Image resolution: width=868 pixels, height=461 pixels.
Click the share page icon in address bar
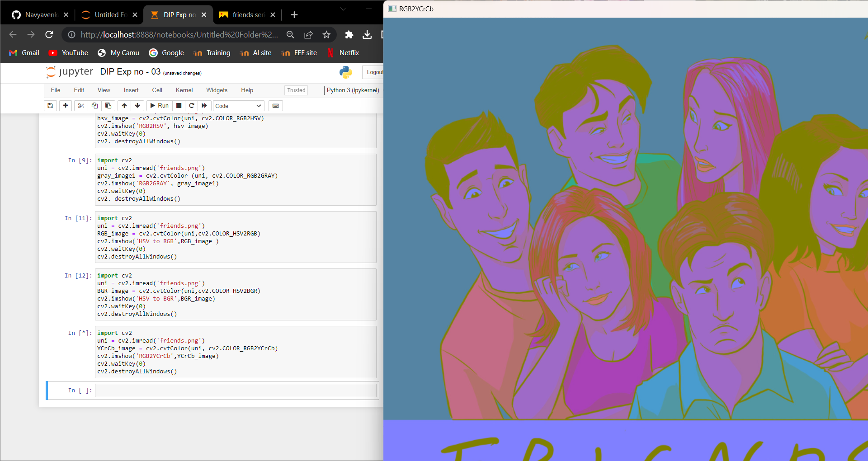(308, 35)
